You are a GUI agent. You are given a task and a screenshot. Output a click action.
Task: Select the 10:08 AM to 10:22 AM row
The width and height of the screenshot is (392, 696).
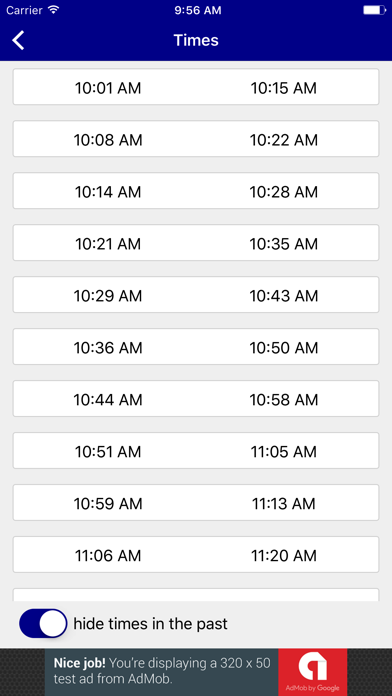196,139
